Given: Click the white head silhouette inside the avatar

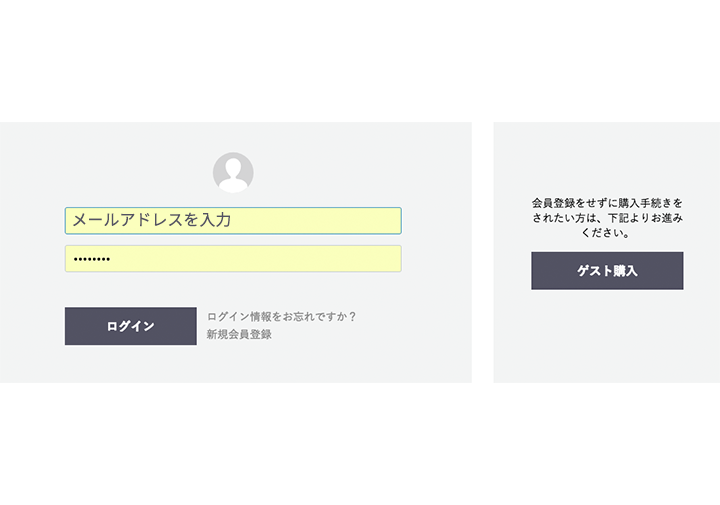Looking at the screenshot, I should (233, 175).
